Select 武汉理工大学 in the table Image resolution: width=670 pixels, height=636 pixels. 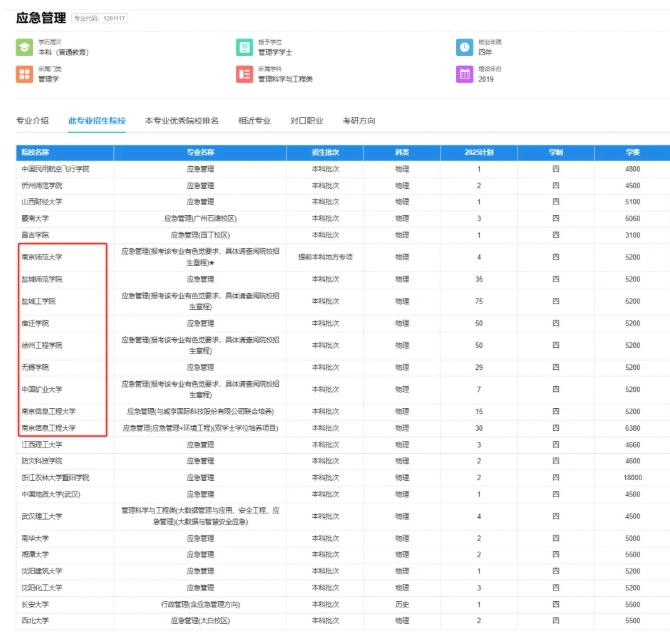point(42,516)
